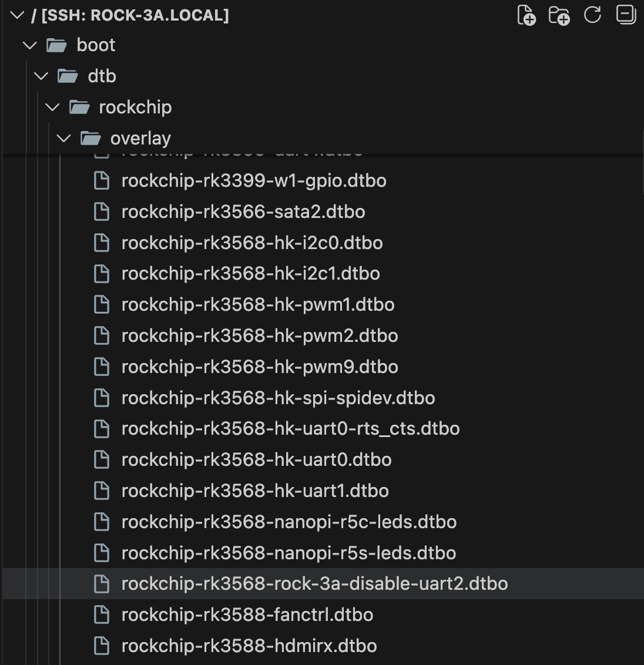Open rockchip-rk3568-hk-spi-spidev.dtbo
This screenshot has height=665, width=644.
click(278, 398)
